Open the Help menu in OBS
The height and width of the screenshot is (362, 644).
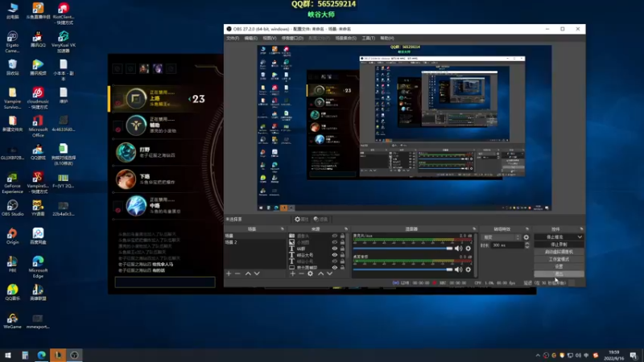tap(387, 38)
